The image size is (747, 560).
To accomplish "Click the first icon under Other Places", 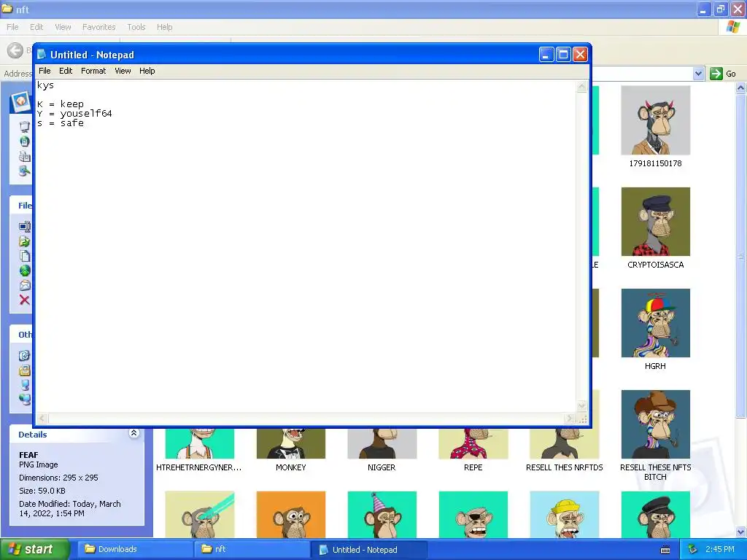I will pyautogui.click(x=25, y=356).
